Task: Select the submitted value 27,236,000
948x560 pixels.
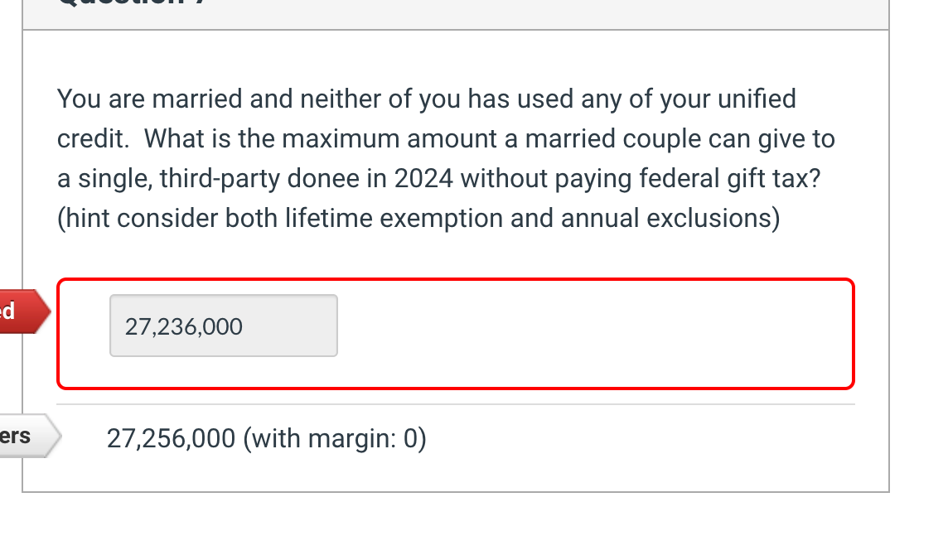Action: (182, 326)
